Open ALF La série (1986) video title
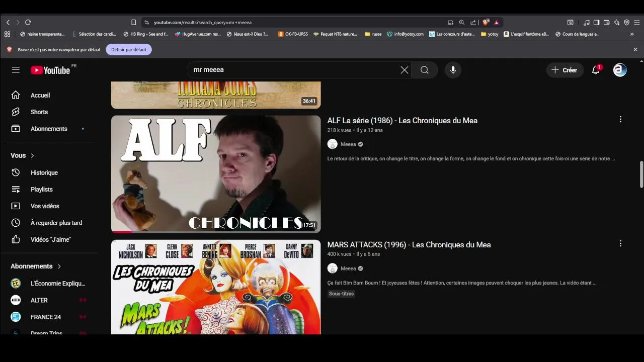The image size is (644, 362). tap(402, 121)
